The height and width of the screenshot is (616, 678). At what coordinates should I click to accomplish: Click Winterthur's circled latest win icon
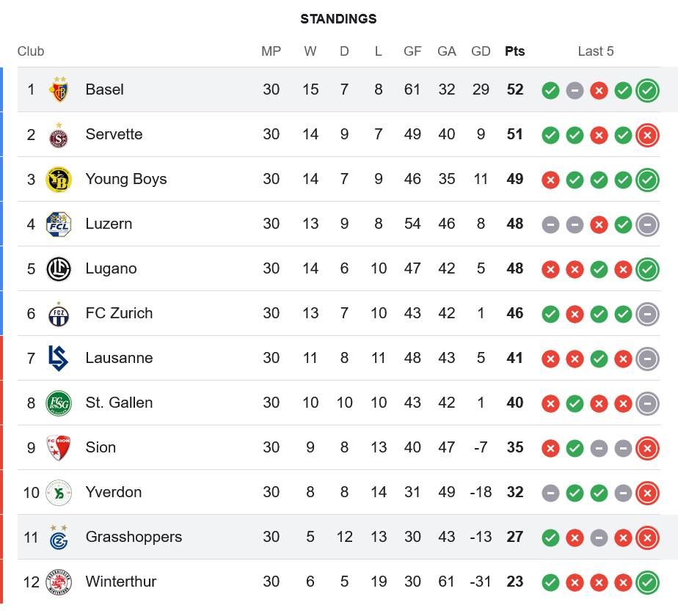click(x=647, y=582)
